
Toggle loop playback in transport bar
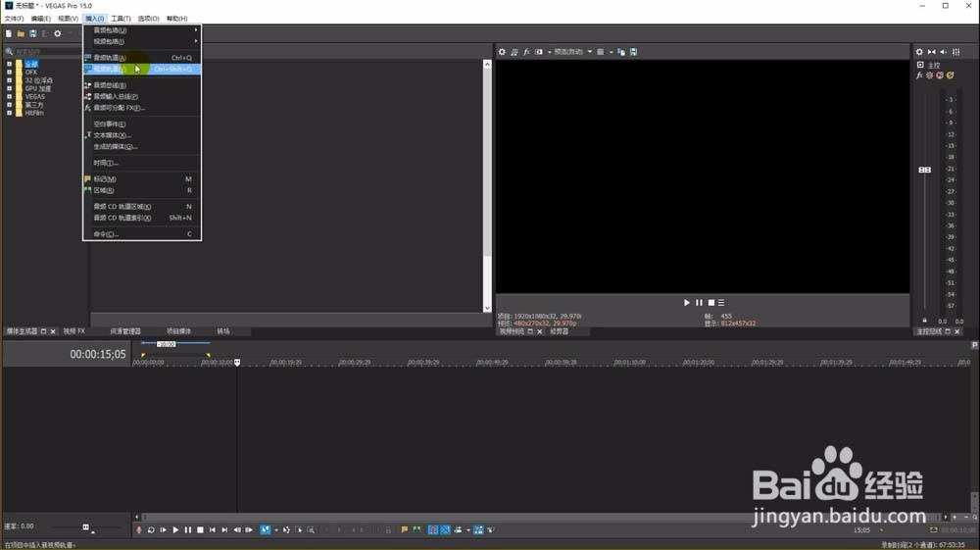tap(151, 530)
